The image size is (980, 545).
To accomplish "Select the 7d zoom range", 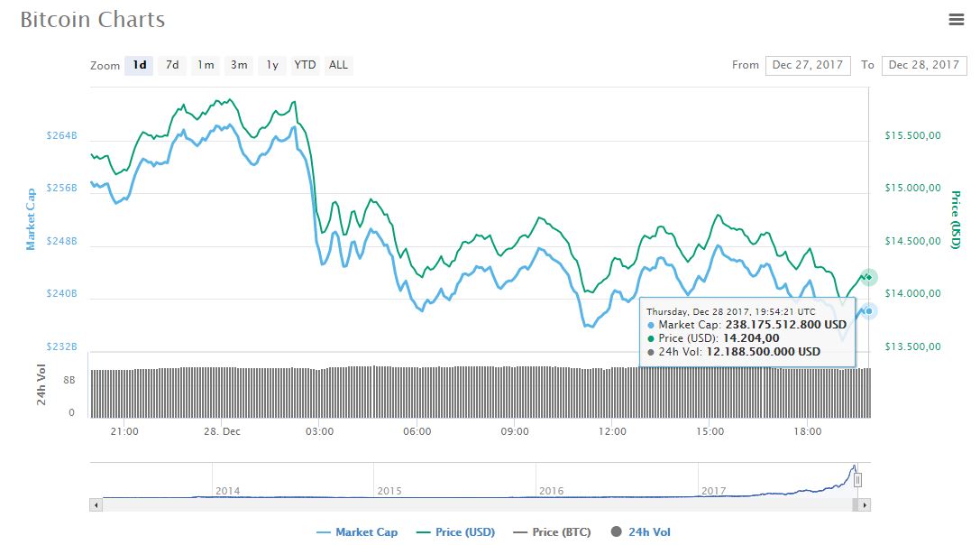I will point(172,65).
